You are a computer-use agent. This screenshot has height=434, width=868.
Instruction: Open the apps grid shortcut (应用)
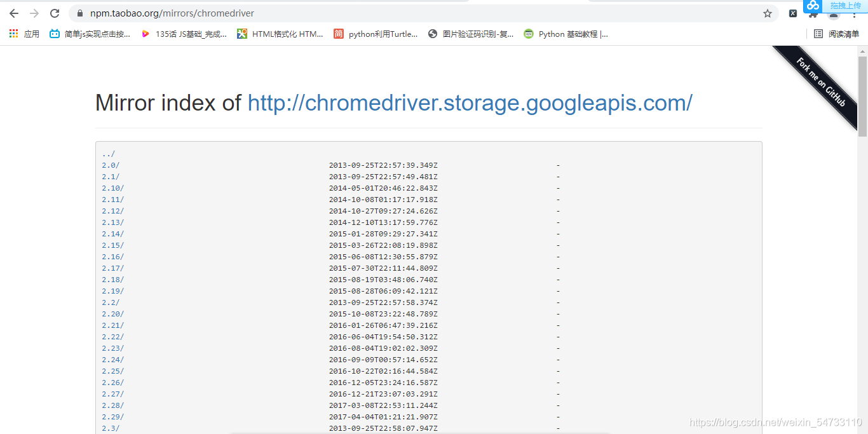[x=24, y=34]
